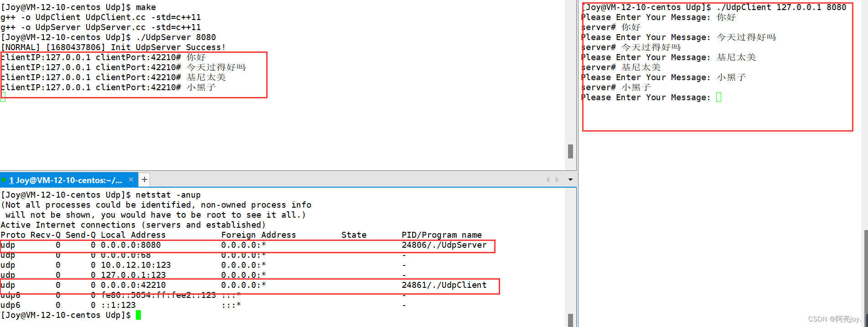Click the 'Recv-Q' column header

[x=46, y=235]
